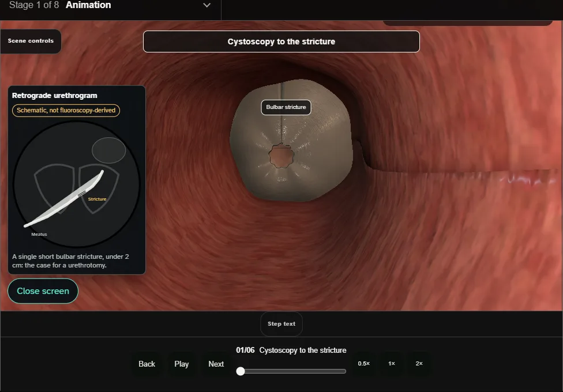The width and height of the screenshot is (563, 392).
Task: Click the circular urethrogram schematic image
Action: click(77, 184)
